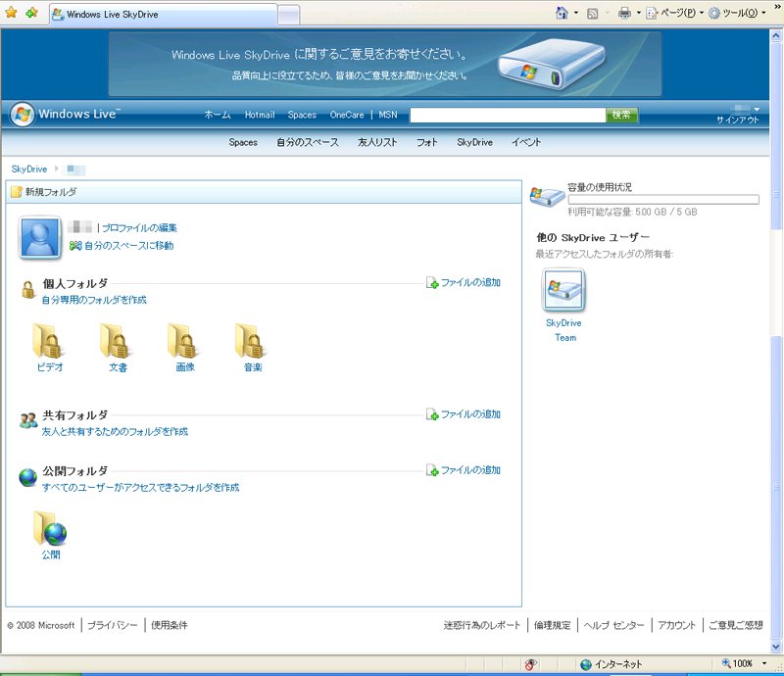
Task: Click the feedback banner drive image
Action: click(552, 64)
